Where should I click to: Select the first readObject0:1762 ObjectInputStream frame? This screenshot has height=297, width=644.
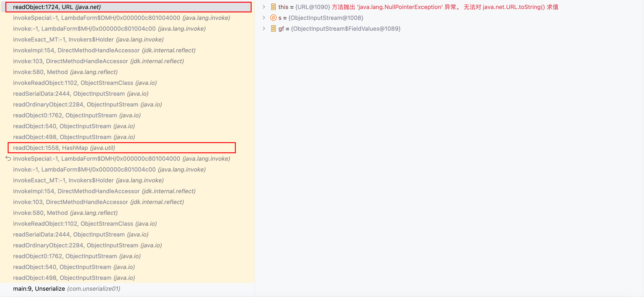click(x=77, y=115)
